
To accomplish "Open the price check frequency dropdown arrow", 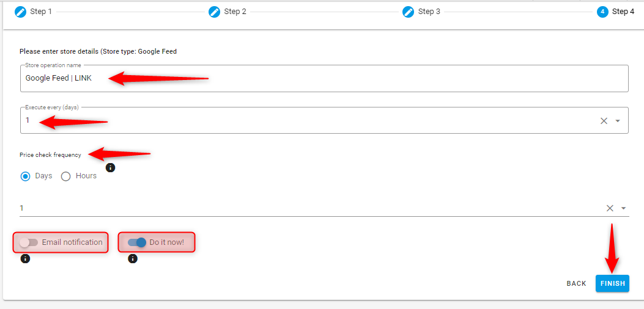I will tap(623, 208).
